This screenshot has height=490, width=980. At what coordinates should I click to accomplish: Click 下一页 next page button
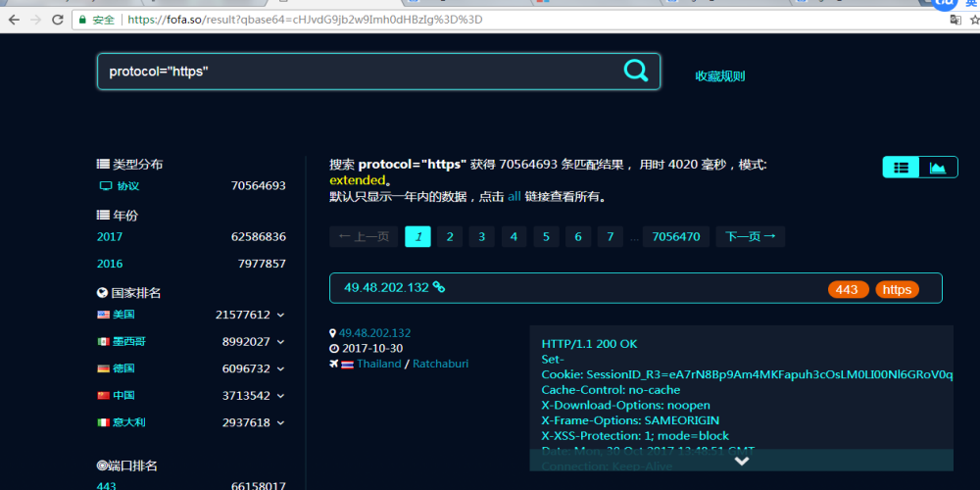(x=750, y=236)
